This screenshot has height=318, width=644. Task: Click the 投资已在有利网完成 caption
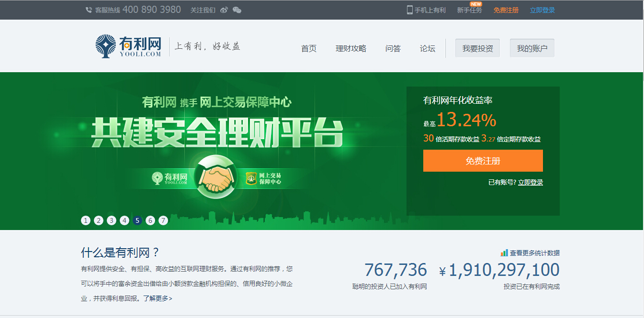[531, 287]
